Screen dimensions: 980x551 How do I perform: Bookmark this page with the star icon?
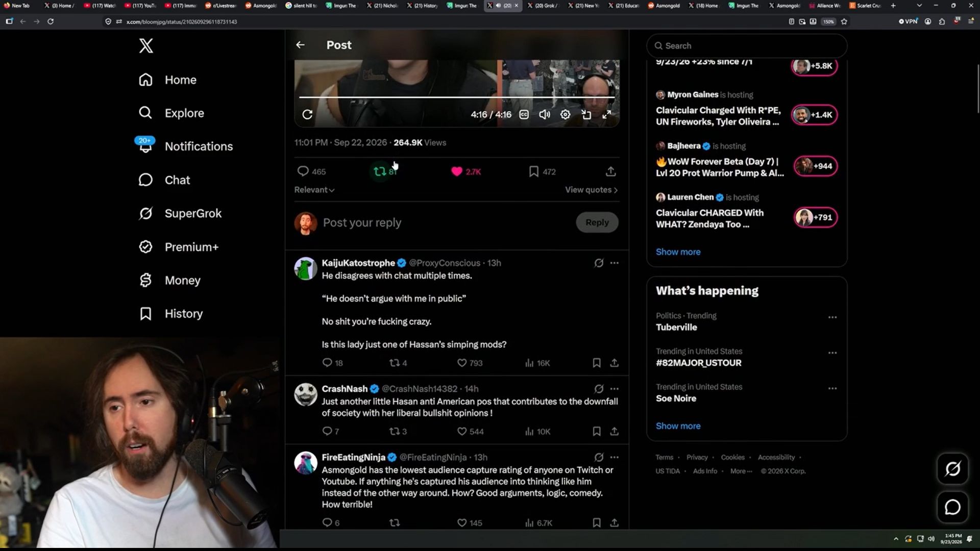pos(844,21)
